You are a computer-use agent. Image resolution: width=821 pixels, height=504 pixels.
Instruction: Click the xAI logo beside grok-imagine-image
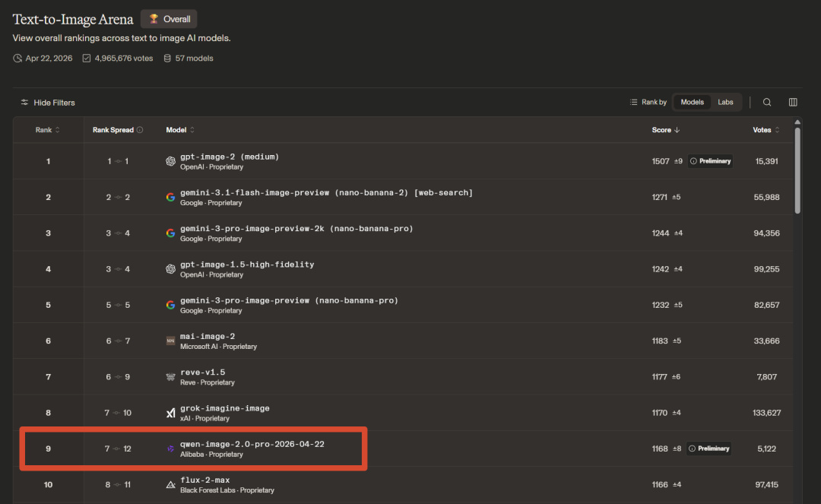point(171,413)
